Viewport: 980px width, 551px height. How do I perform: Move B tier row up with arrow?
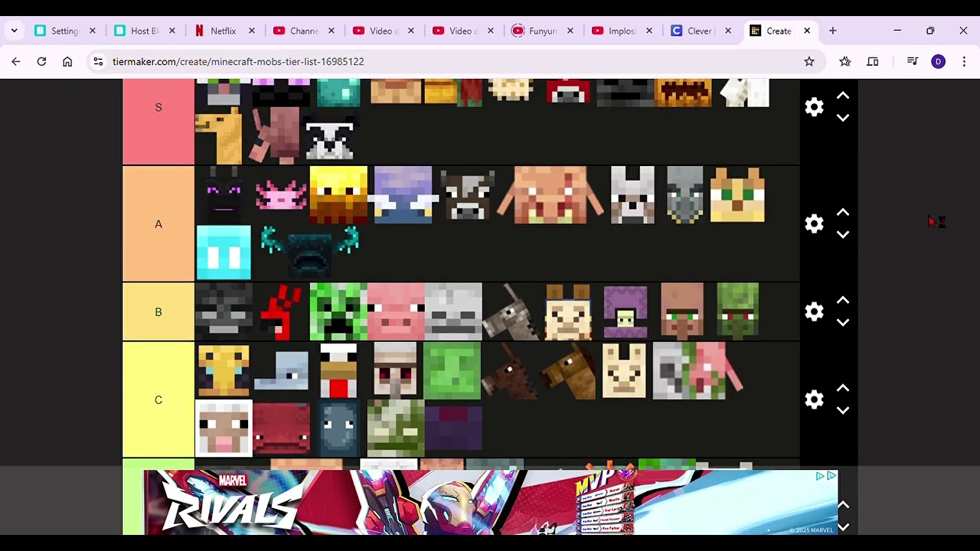click(x=843, y=300)
